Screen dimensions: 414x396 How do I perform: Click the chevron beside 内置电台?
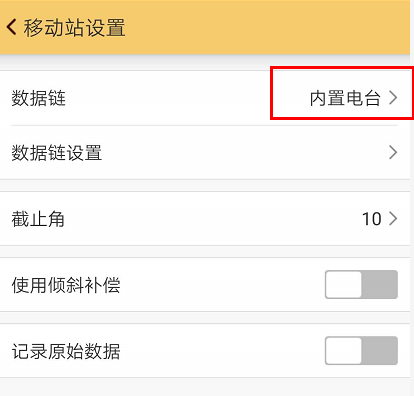coord(393,98)
